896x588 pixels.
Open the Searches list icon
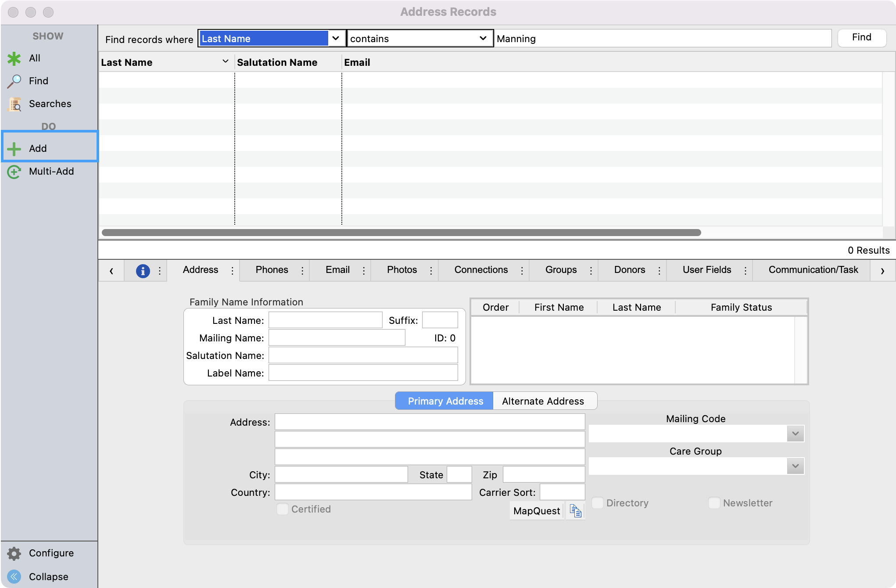click(x=15, y=104)
